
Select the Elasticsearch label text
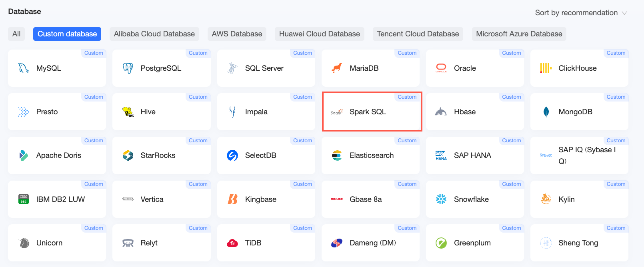pyautogui.click(x=372, y=155)
